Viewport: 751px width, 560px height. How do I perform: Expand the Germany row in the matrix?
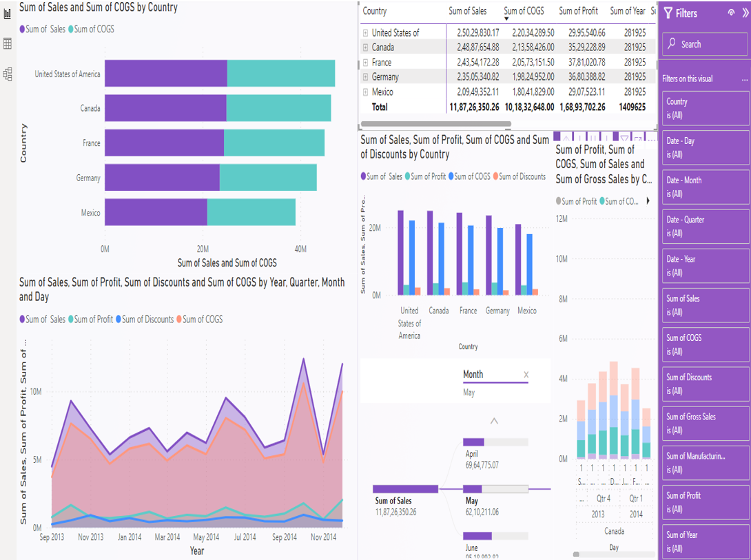(366, 77)
